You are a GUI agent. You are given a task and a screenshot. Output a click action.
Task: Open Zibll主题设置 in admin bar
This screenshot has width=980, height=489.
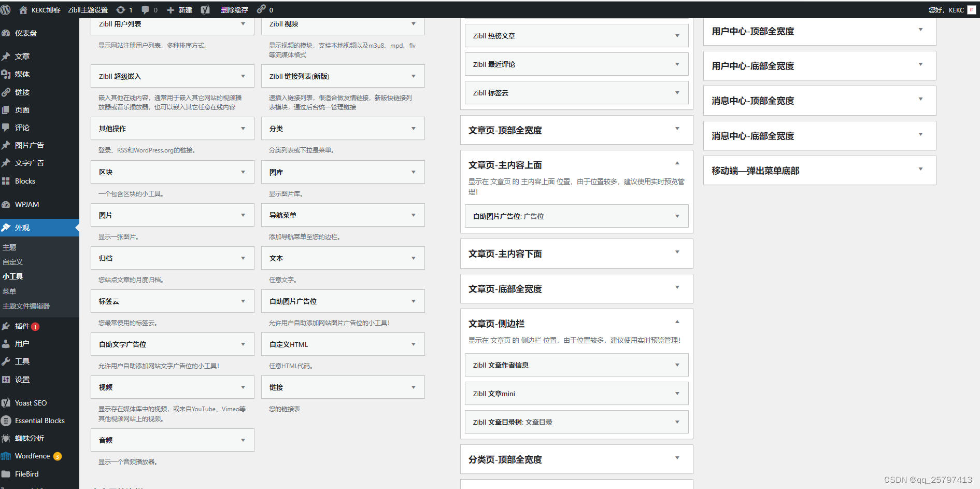coord(88,10)
